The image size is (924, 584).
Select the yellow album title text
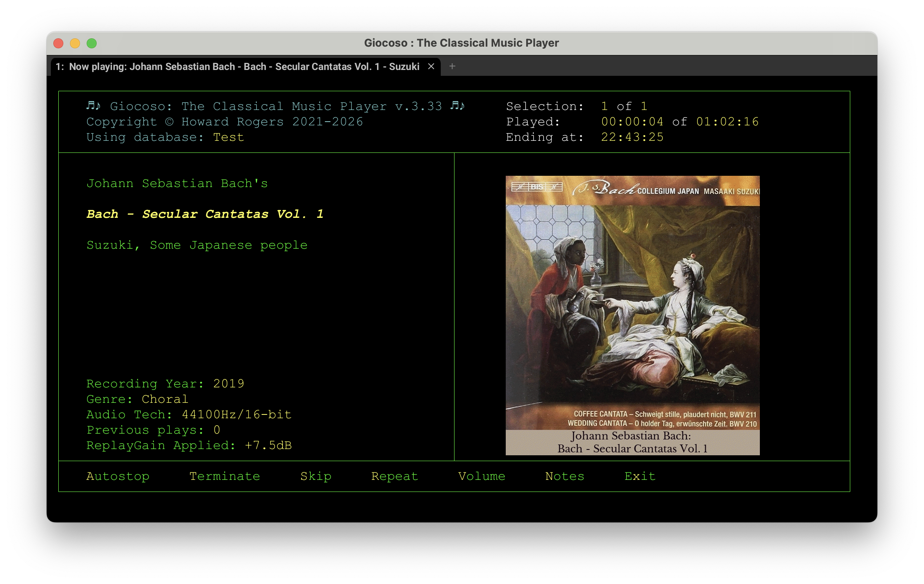tap(205, 214)
